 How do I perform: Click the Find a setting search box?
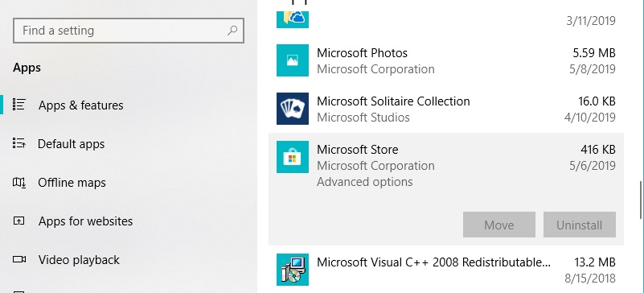click(129, 31)
